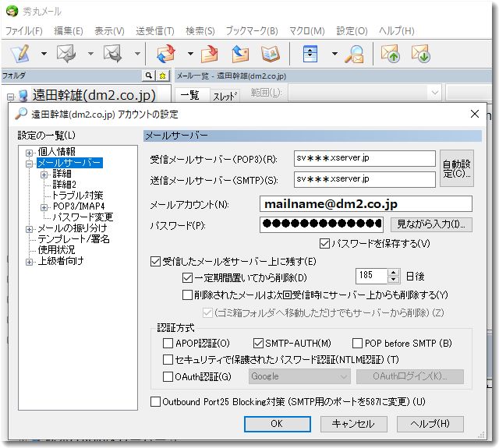The image size is (499, 448).
Task: Expand the 上級者向け tree node
Action: (29, 262)
